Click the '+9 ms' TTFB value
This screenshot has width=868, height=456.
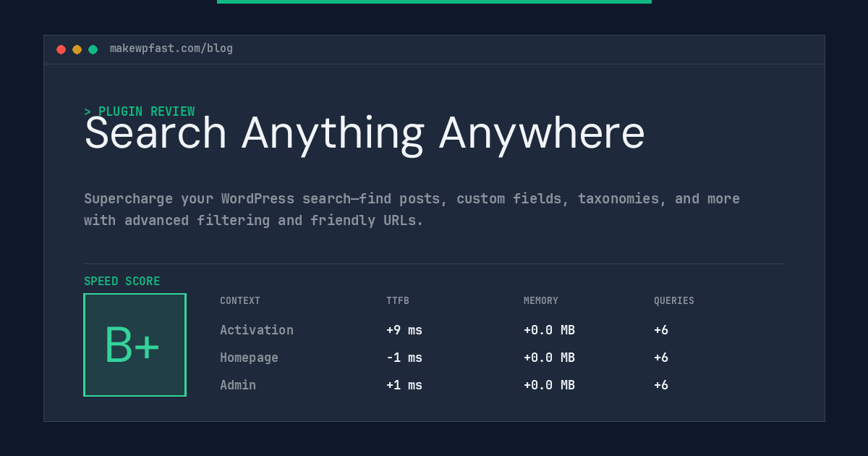tap(404, 330)
